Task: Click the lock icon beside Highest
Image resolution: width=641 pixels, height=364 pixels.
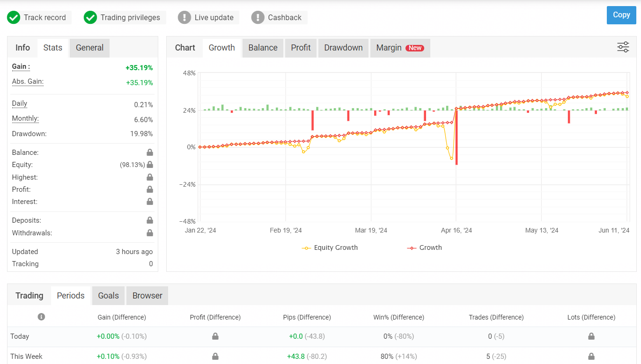Action: point(150,177)
